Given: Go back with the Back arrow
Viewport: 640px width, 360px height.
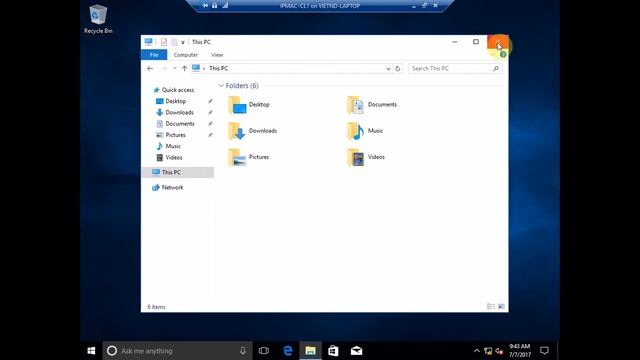Looking at the screenshot, I should (x=150, y=69).
